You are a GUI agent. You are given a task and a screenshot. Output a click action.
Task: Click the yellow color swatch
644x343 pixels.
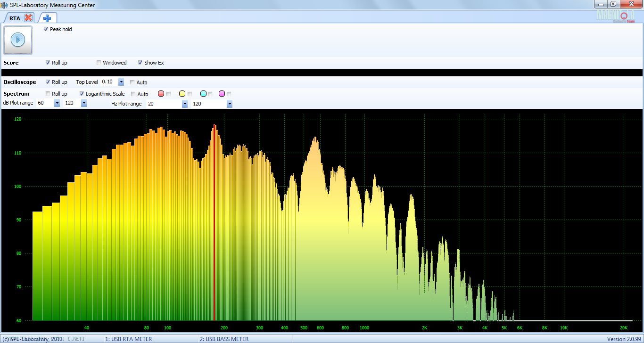(182, 94)
